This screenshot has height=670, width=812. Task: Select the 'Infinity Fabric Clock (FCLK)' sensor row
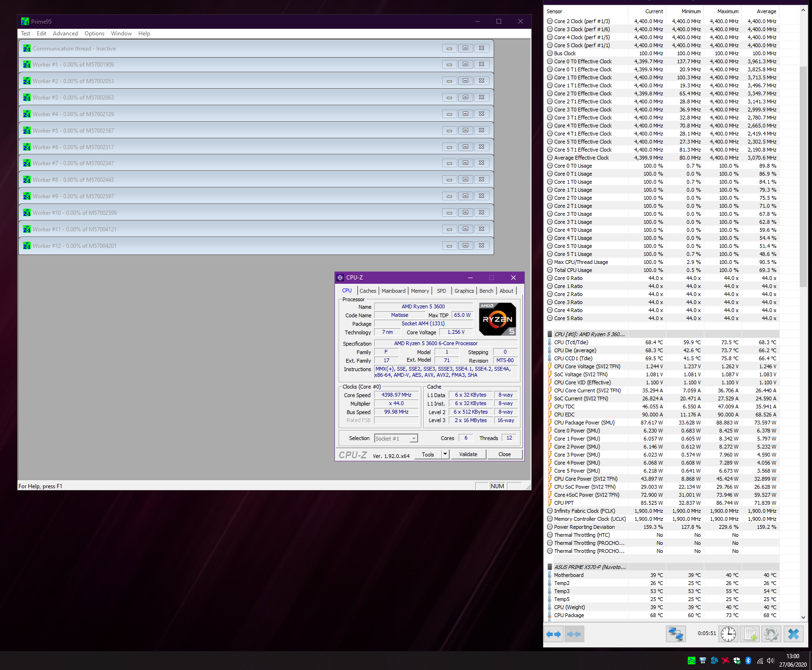[x=662, y=511]
